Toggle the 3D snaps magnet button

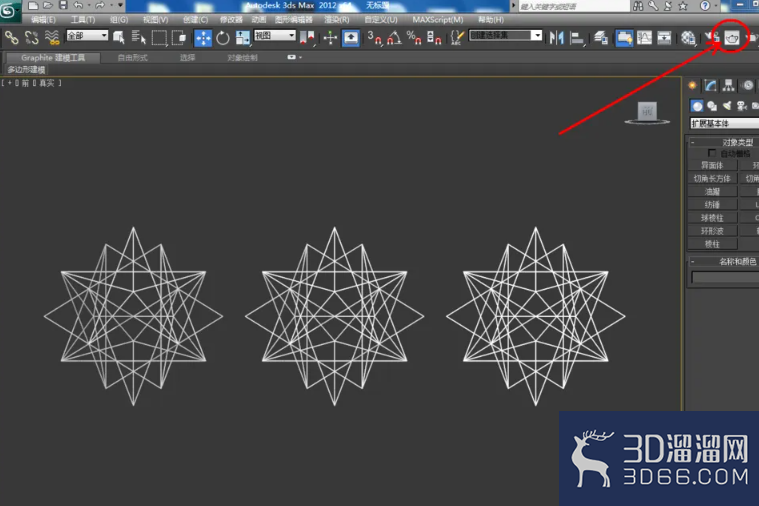click(x=374, y=38)
